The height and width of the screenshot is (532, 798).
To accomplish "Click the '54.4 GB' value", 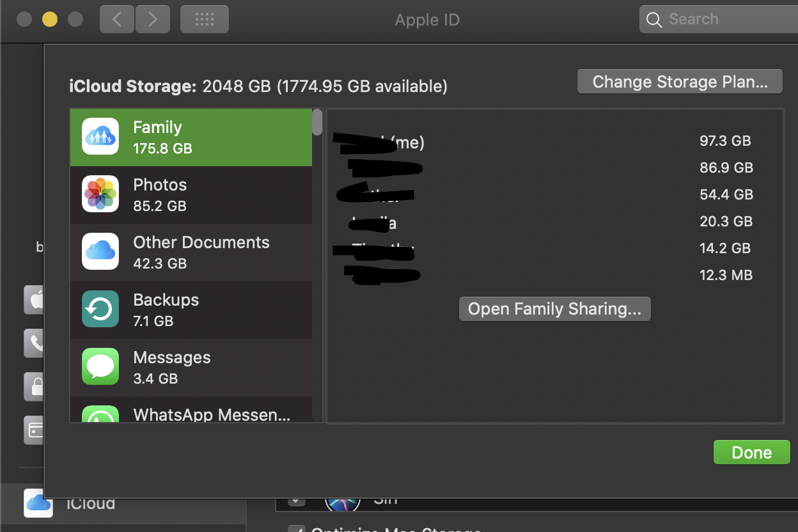I will [x=726, y=194].
